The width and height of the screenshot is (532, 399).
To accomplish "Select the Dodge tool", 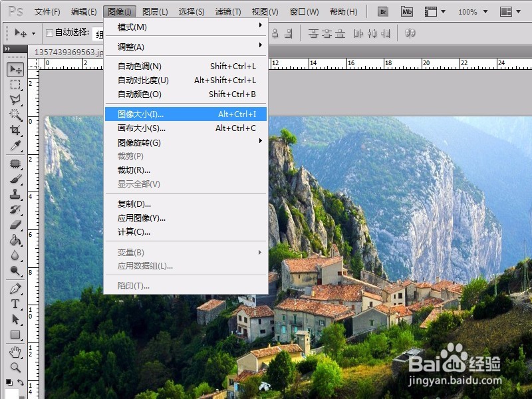I will tap(15, 271).
